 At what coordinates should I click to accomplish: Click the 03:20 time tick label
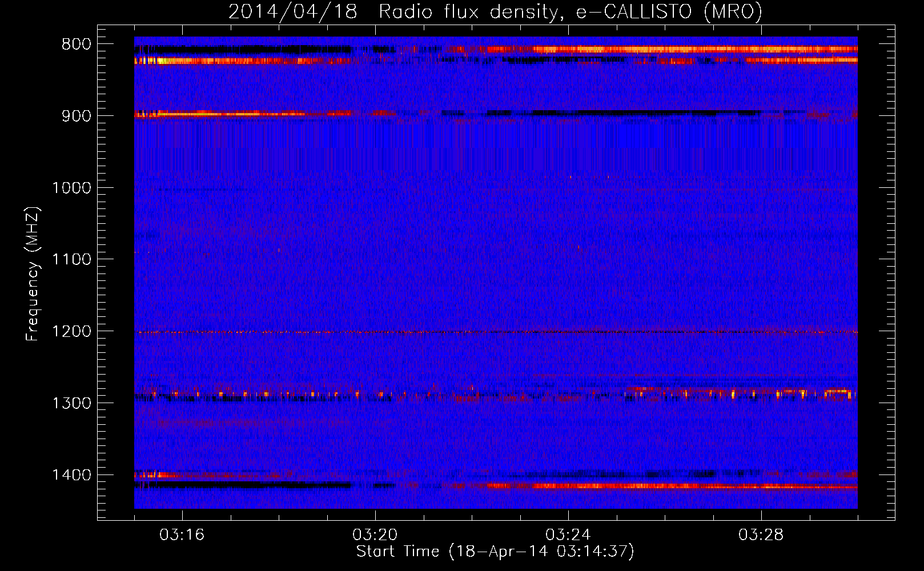click(375, 535)
